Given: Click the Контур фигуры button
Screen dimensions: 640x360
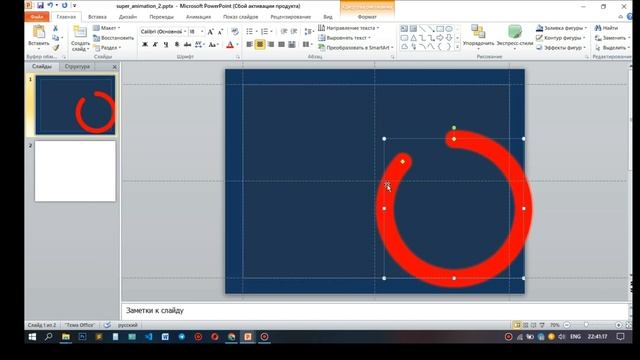Looking at the screenshot, I should (561, 38).
